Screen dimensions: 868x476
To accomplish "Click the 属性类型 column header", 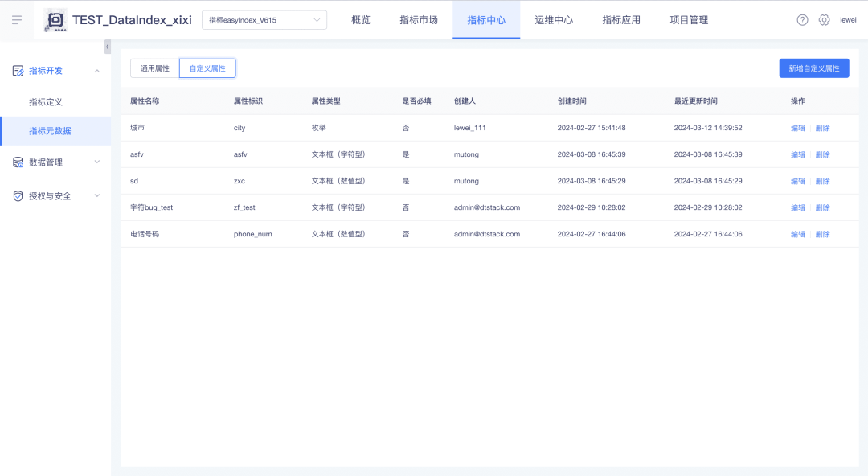I will [x=326, y=101].
